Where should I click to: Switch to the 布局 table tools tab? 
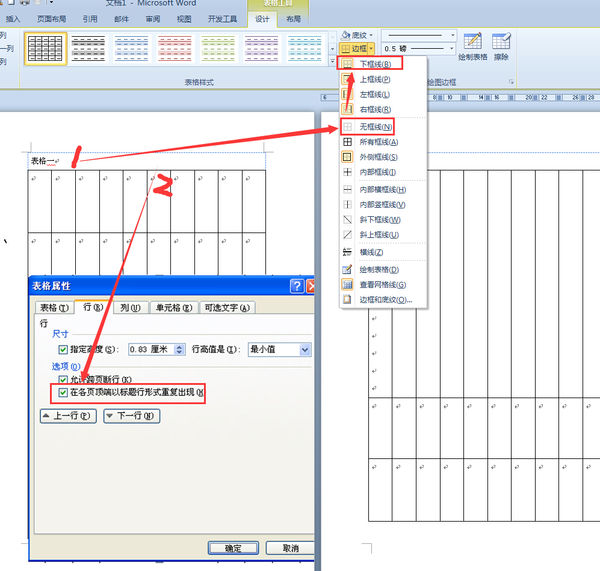(293, 19)
